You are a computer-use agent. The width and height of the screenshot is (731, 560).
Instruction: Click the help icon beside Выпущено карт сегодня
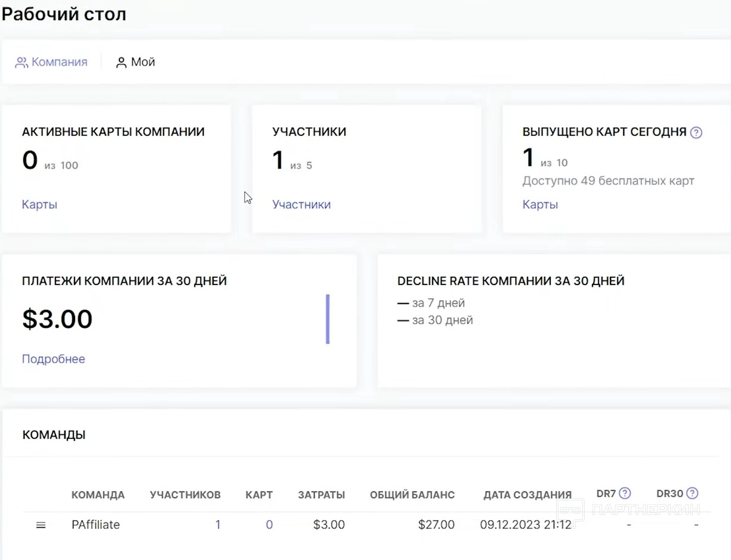pos(696,133)
